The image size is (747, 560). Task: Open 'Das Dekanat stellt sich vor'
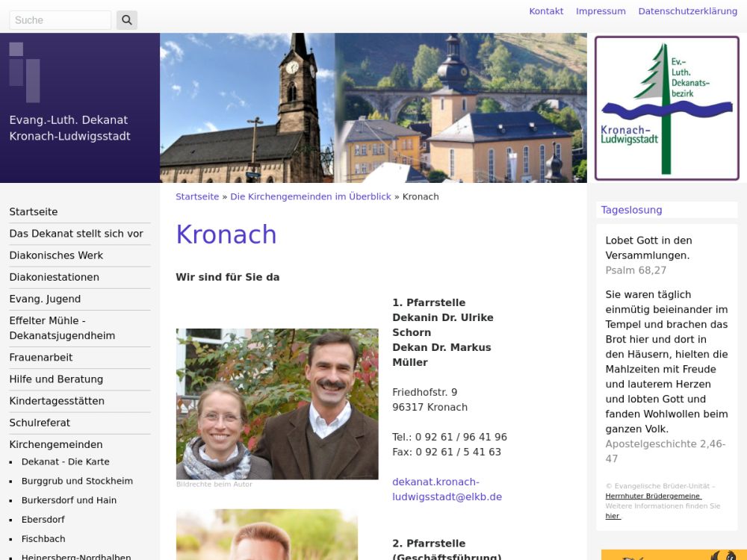[x=76, y=234]
